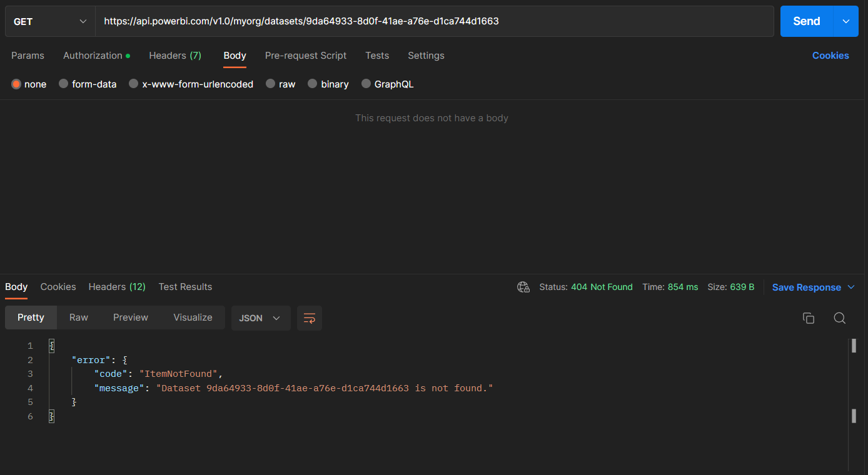
Task: Click the network globe icon
Action: [523, 287]
